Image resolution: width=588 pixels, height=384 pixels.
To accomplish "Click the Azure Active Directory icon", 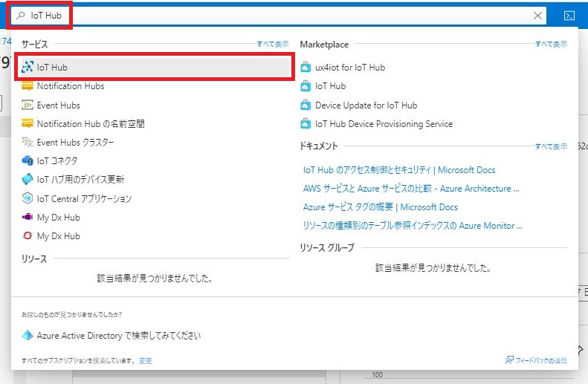I will 28,335.
